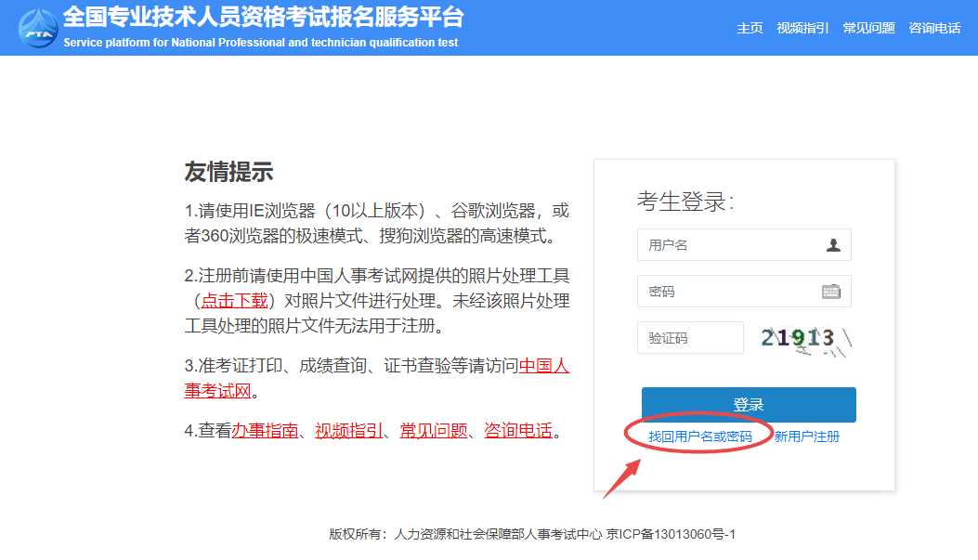Open 常见问题 from the top navigation
The image size is (978, 560).
867,28
